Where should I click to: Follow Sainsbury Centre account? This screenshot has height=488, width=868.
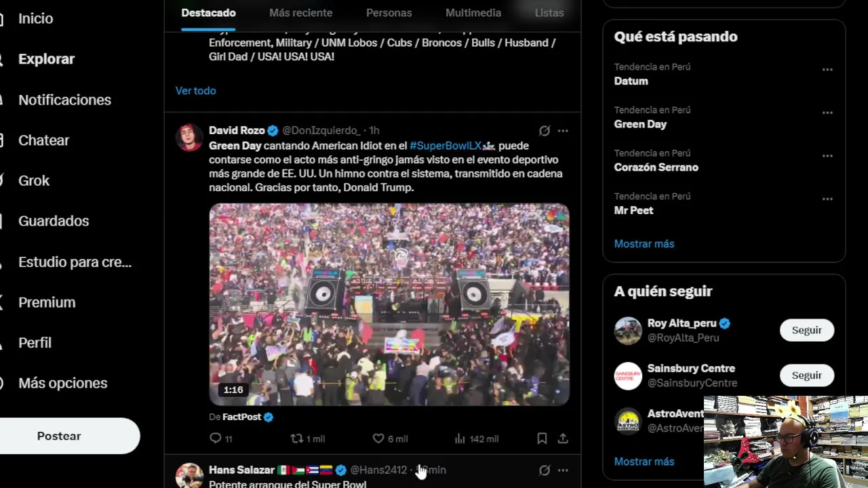pos(807,375)
